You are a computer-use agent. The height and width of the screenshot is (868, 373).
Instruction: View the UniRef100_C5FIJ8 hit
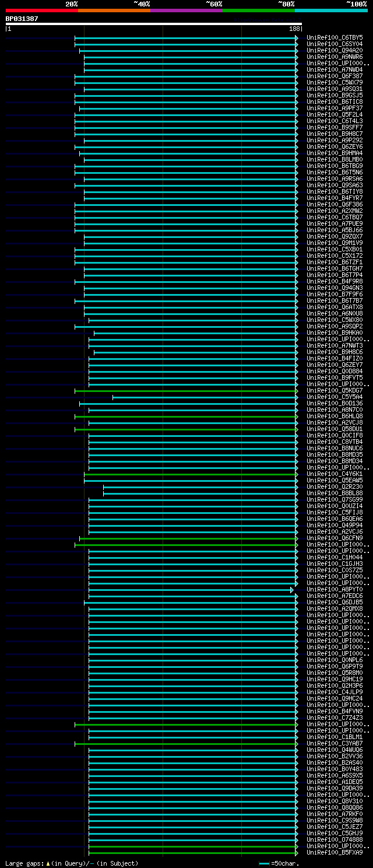pos(335,513)
